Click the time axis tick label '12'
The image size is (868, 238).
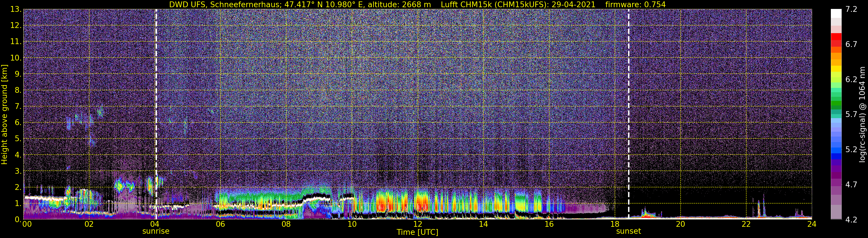[x=417, y=224]
